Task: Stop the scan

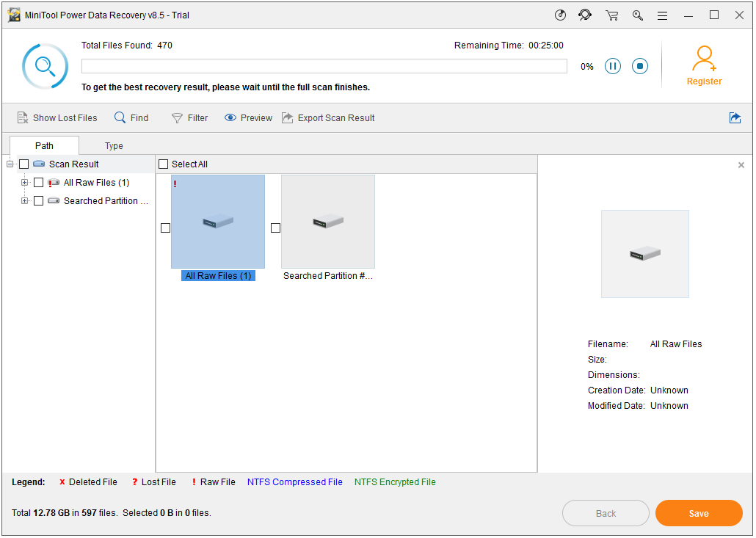Action: pyautogui.click(x=640, y=66)
